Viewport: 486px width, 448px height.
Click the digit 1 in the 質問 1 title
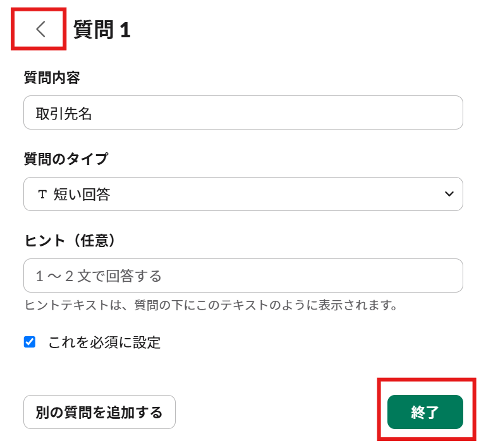(x=125, y=30)
